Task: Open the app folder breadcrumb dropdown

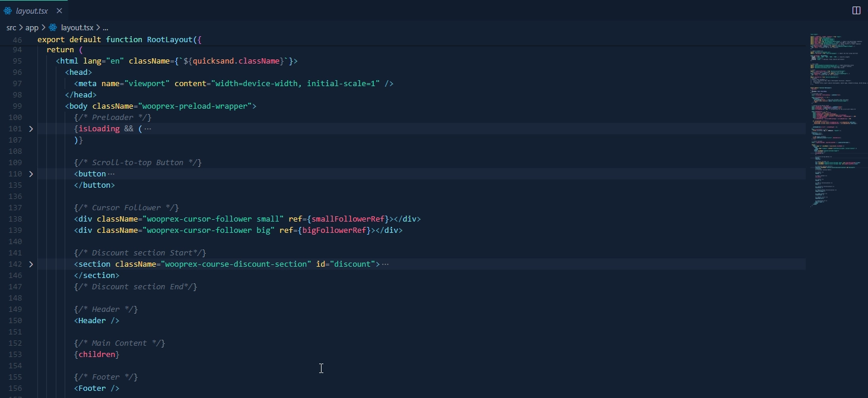Action: 32,27
